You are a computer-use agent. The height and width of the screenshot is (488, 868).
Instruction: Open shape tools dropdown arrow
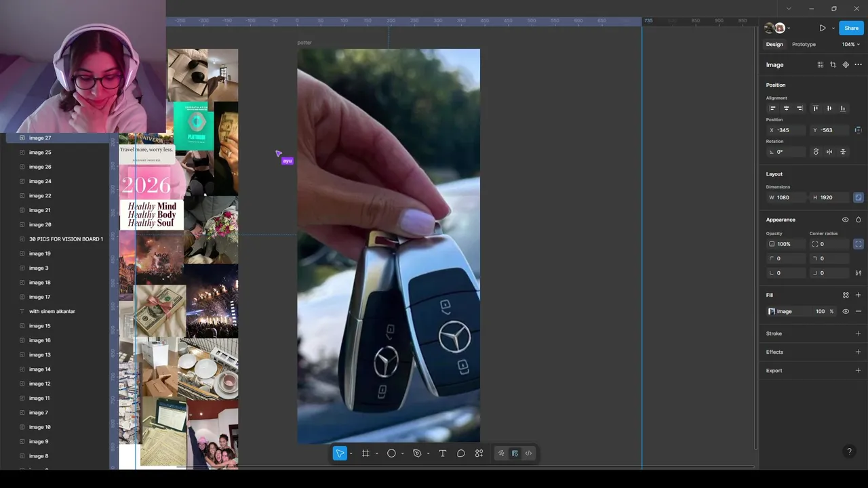[x=402, y=453]
